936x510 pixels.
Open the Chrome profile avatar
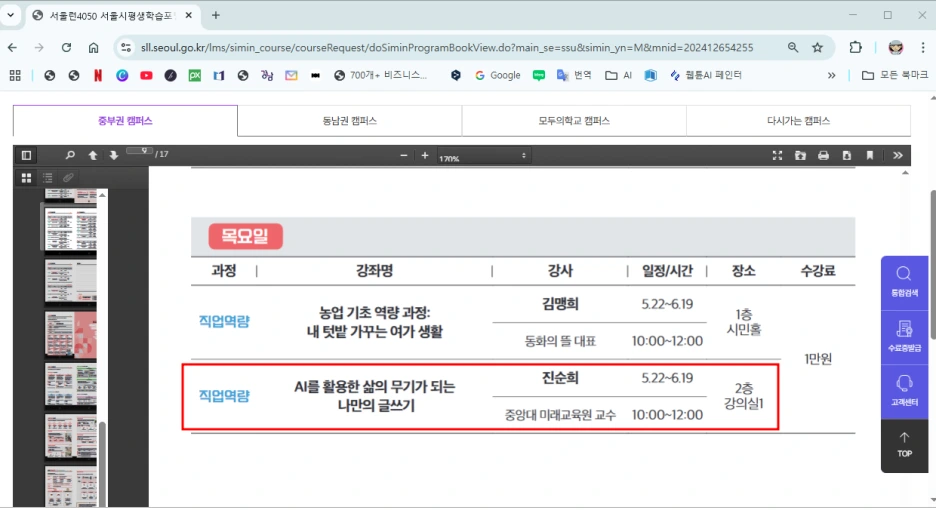click(x=895, y=48)
